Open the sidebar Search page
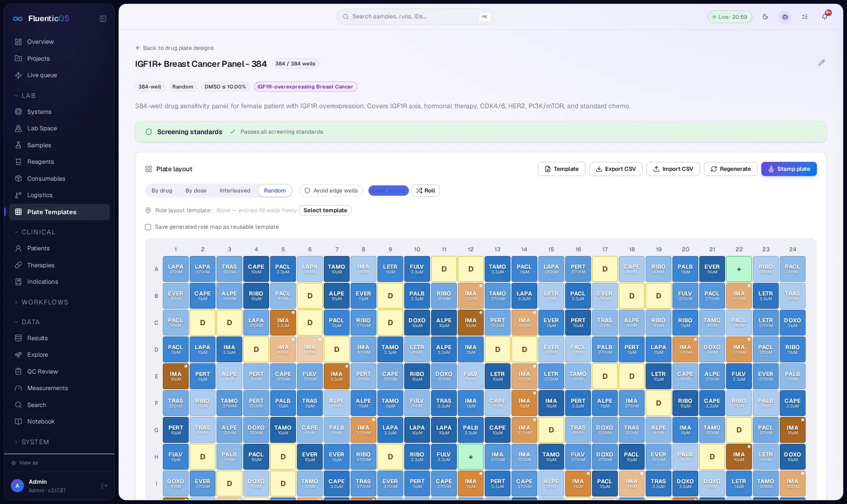847x504 pixels. [x=59, y=405]
